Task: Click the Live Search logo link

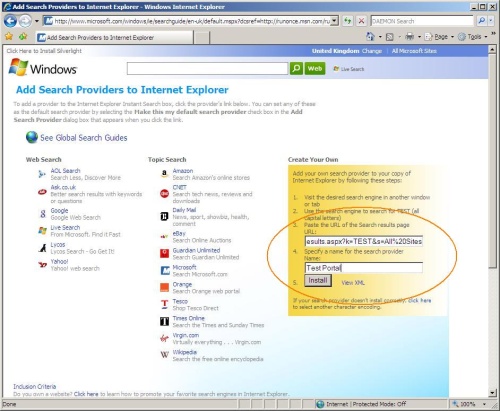Action: pos(349,69)
